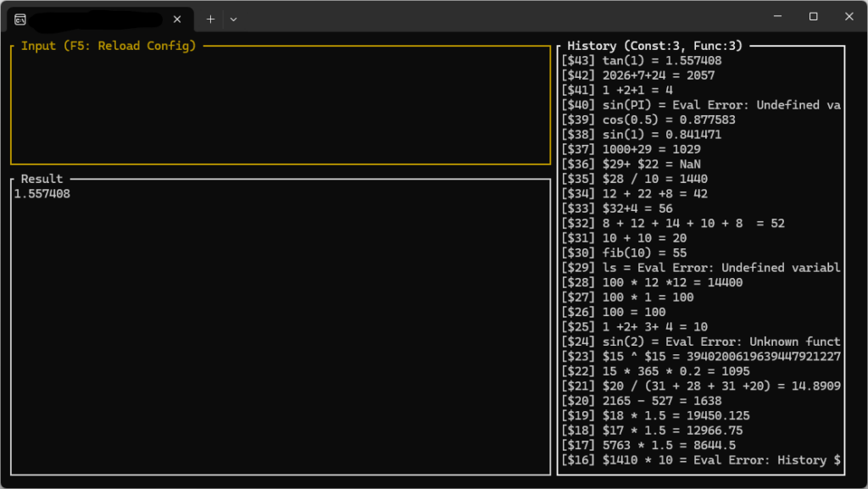Click history entry $28 equals 14400
This screenshot has height=489, width=868.
[x=652, y=283]
